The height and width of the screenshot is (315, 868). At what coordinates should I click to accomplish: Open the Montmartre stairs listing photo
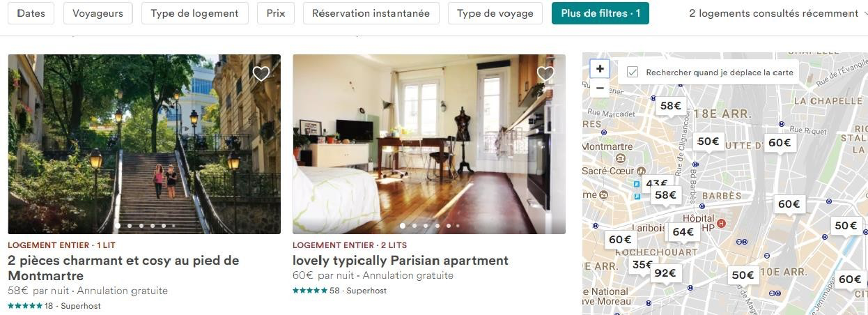coord(144,144)
